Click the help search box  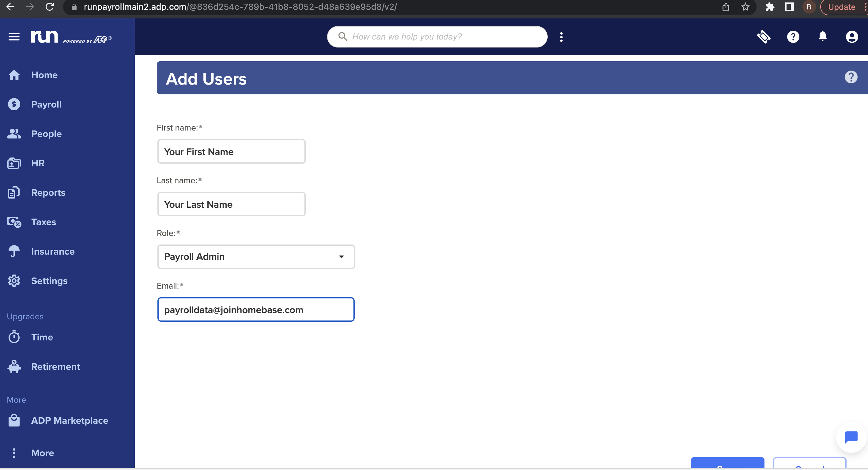click(437, 37)
